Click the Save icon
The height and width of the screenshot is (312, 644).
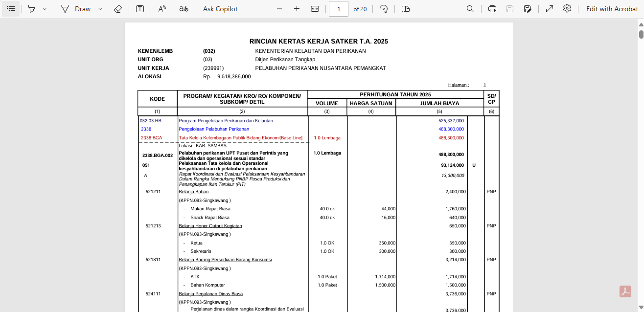510,9
